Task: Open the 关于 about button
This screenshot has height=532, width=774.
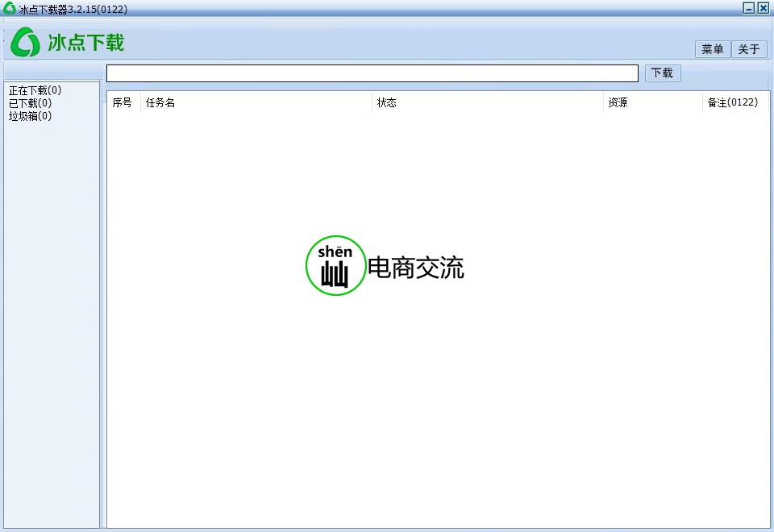Action: click(749, 49)
